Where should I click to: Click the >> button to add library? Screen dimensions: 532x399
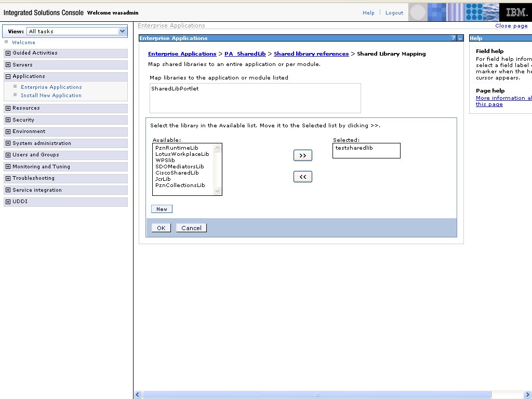click(303, 155)
